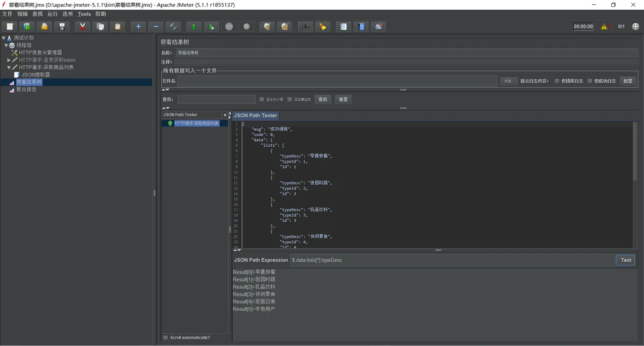
Task: Open the 文件 menu
Action: [7, 14]
